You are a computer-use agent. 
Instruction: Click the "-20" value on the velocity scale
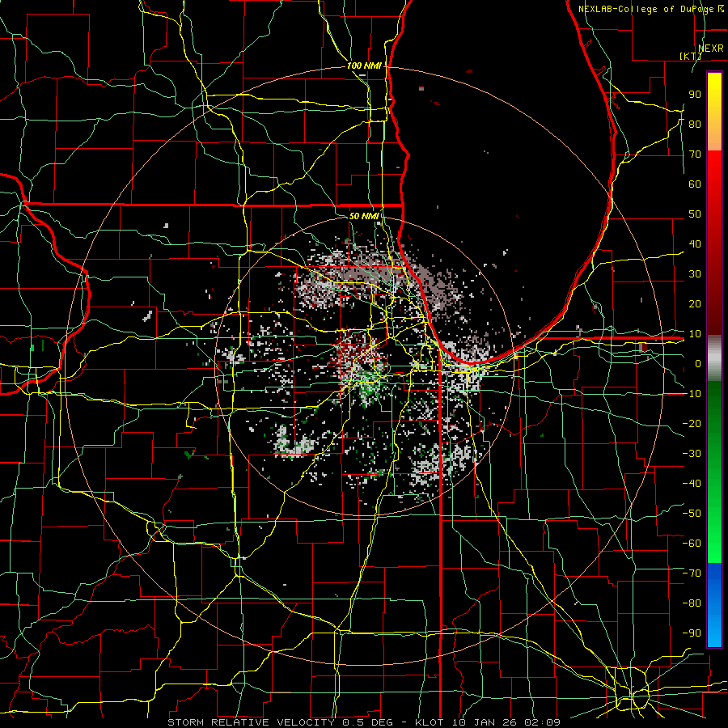692,424
